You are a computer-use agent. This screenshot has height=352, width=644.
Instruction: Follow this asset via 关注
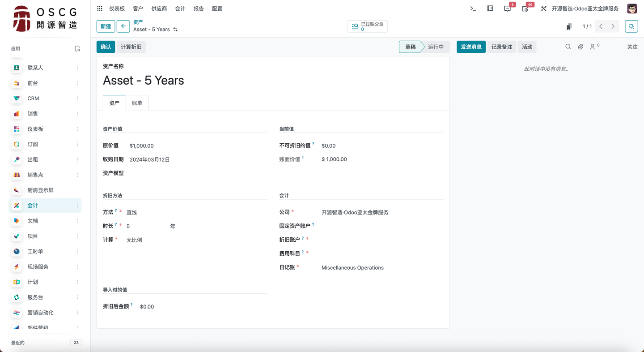(632, 46)
